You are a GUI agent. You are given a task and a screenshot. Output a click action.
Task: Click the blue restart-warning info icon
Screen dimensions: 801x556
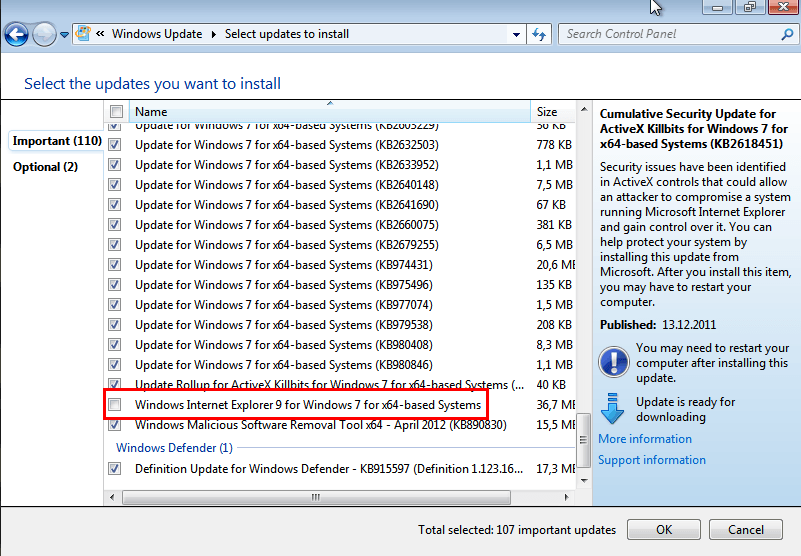tap(612, 360)
